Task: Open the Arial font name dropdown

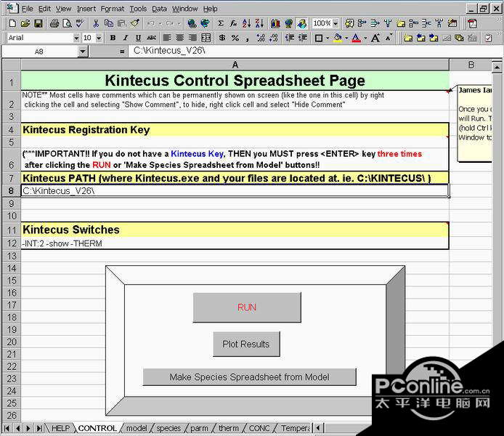Action: (76, 38)
